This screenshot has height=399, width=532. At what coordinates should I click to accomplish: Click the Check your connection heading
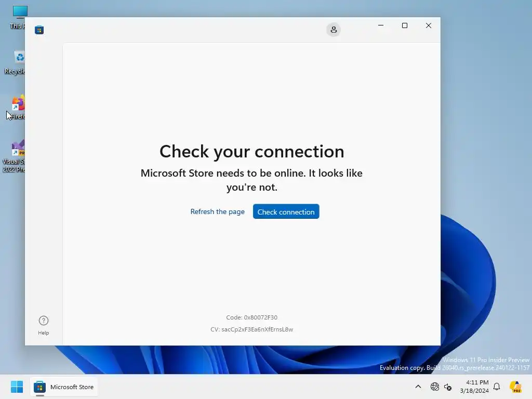252,151
